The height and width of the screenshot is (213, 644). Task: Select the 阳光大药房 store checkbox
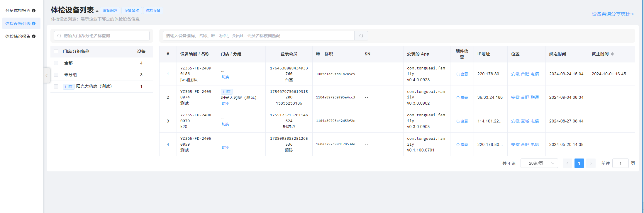pyautogui.click(x=56, y=86)
